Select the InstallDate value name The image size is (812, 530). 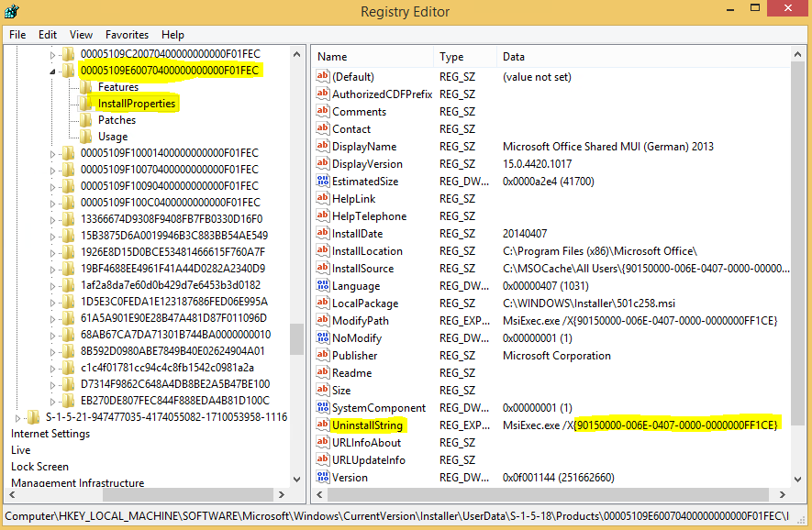357,234
